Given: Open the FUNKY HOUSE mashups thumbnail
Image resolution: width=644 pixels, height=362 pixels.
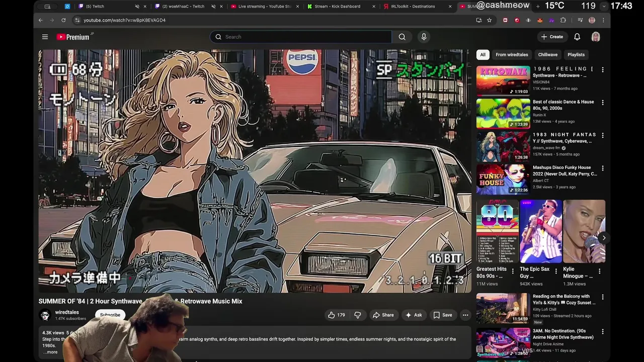Looking at the screenshot, I should click(503, 179).
